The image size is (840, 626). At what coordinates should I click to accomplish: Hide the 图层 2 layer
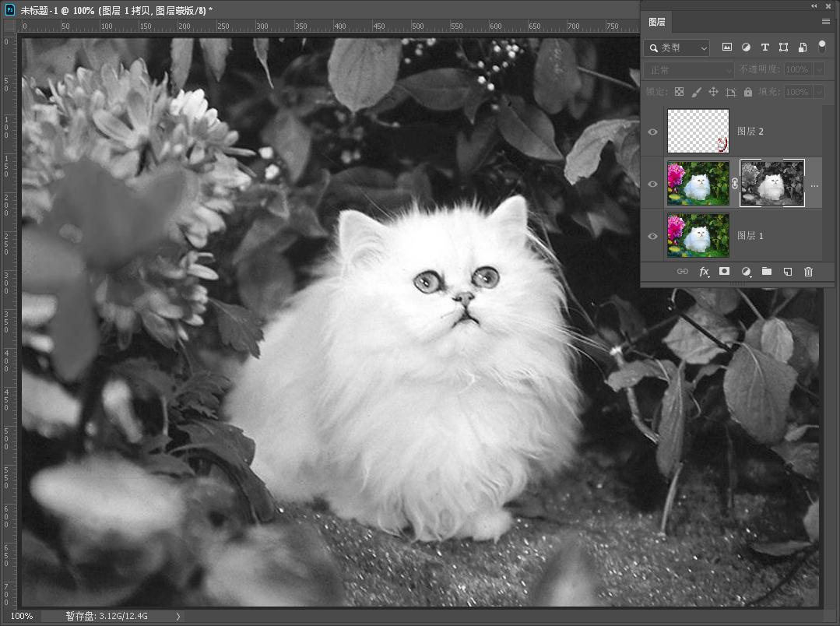click(x=652, y=132)
